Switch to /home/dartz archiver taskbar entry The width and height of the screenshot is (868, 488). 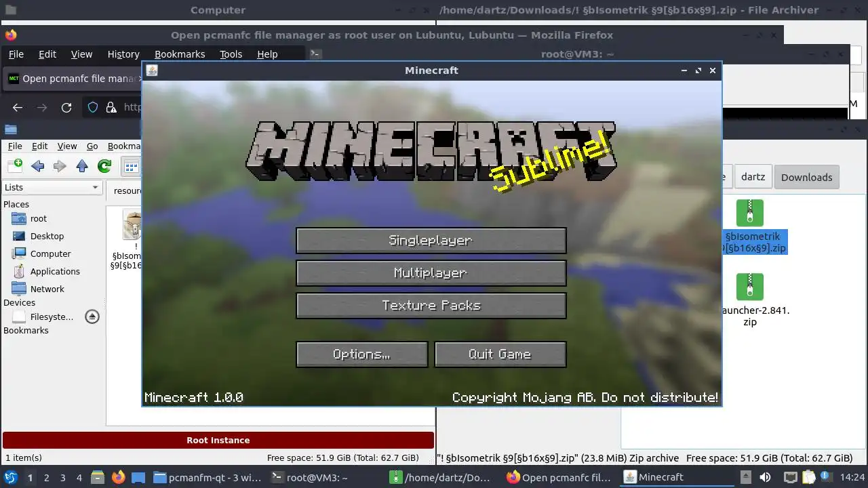tap(444, 478)
